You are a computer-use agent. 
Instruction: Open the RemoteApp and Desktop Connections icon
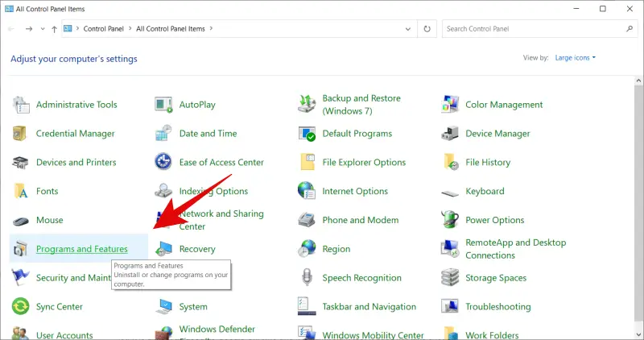(x=450, y=249)
